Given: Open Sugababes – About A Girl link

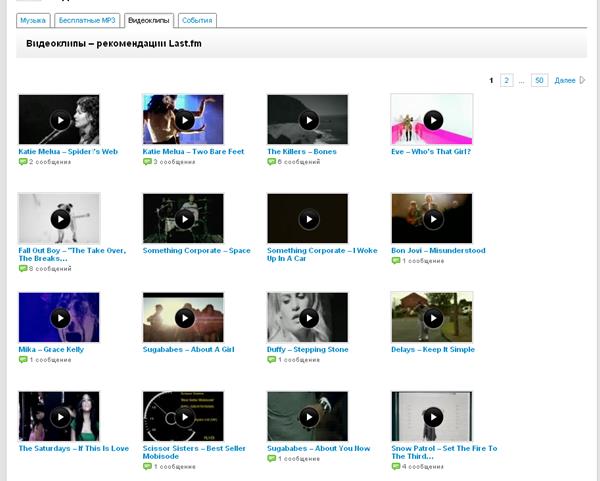Looking at the screenshot, I should [190, 350].
